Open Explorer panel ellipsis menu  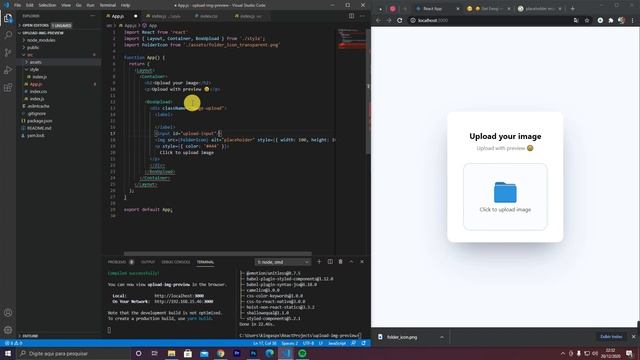(x=93, y=16)
